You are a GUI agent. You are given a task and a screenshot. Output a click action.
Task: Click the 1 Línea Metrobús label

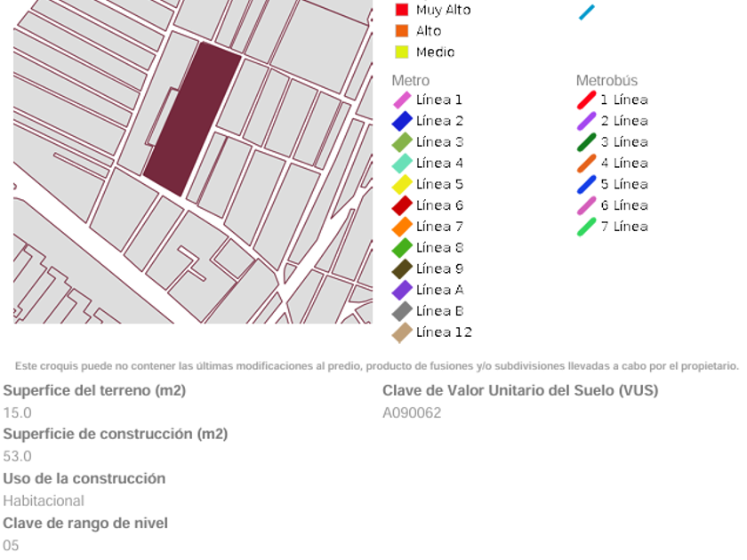pyautogui.click(x=624, y=100)
